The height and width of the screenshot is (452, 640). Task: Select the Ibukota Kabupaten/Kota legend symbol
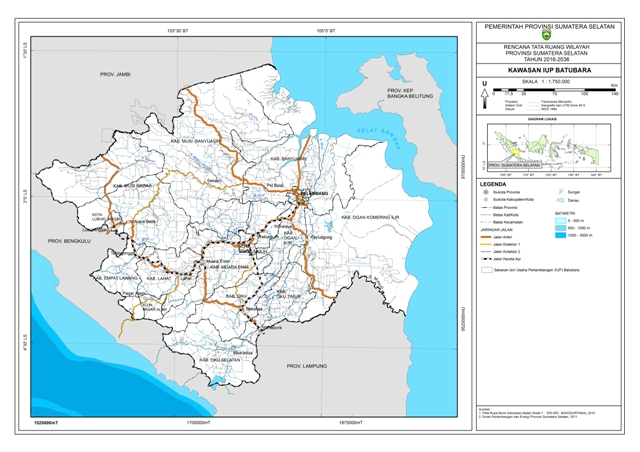point(486,205)
